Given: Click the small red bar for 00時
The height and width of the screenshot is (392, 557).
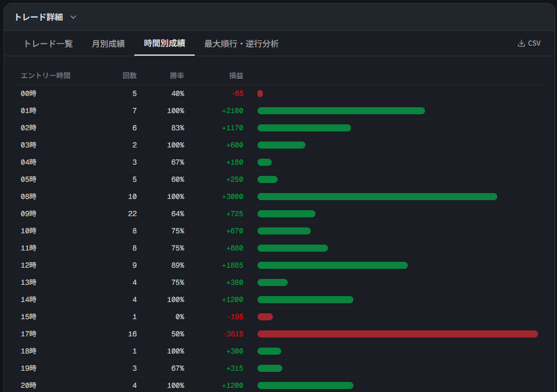Looking at the screenshot, I should (x=260, y=94).
